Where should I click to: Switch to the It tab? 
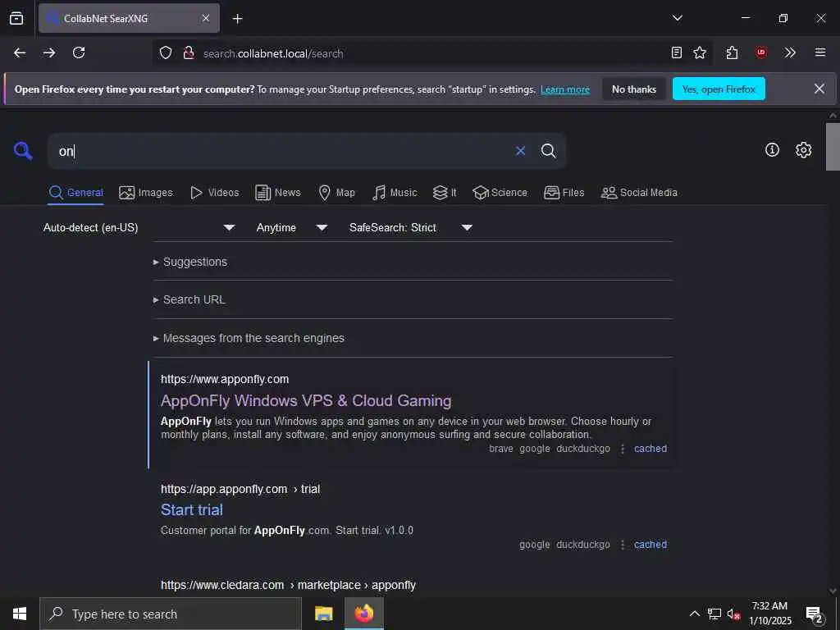tap(445, 192)
